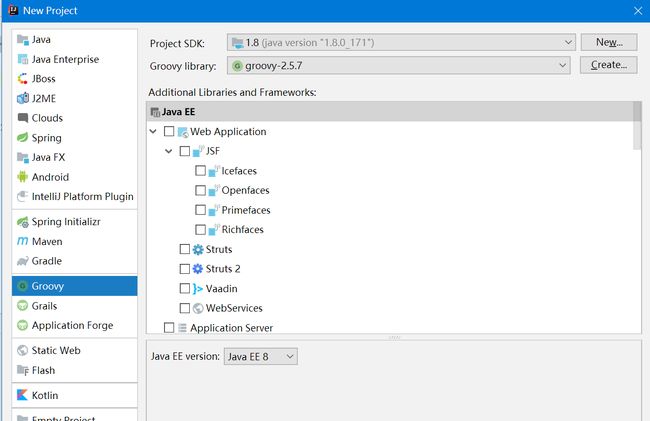Screen dimensions: 650x421
Task: Pick the Static Web globe icon
Action: tap(22, 351)
